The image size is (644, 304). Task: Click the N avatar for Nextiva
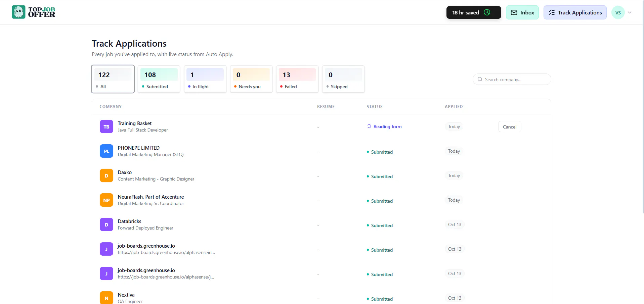pyautogui.click(x=106, y=298)
